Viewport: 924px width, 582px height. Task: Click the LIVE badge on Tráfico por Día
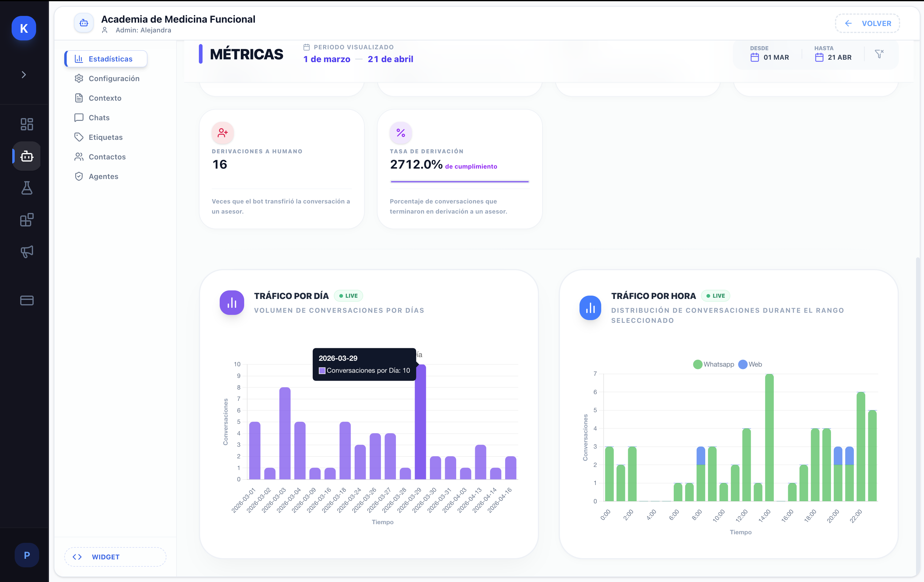tap(348, 296)
